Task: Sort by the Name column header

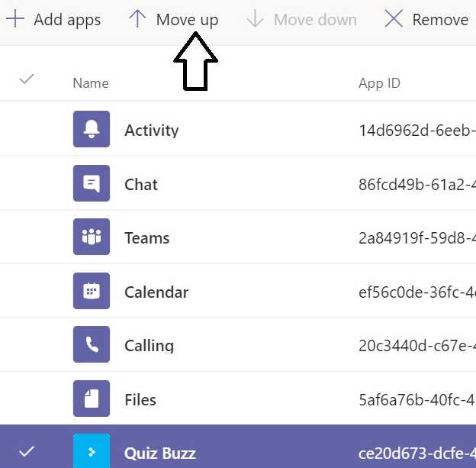Action: tap(91, 83)
